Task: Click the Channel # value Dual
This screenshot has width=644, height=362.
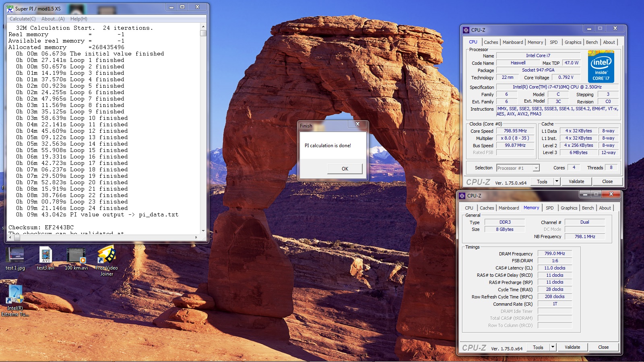Action: click(x=584, y=222)
